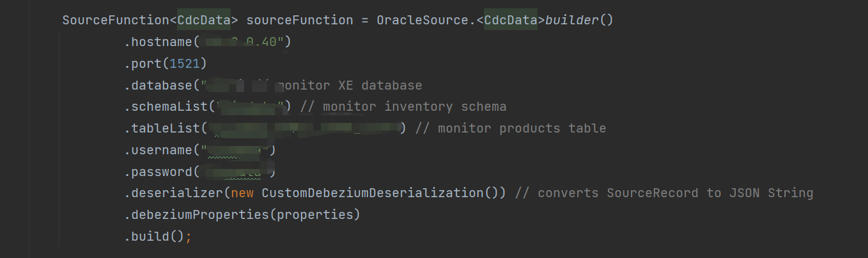Click the 'new' keyword
The width and height of the screenshot is (868, 258).
pyautogui.click(x=241, y=193)
